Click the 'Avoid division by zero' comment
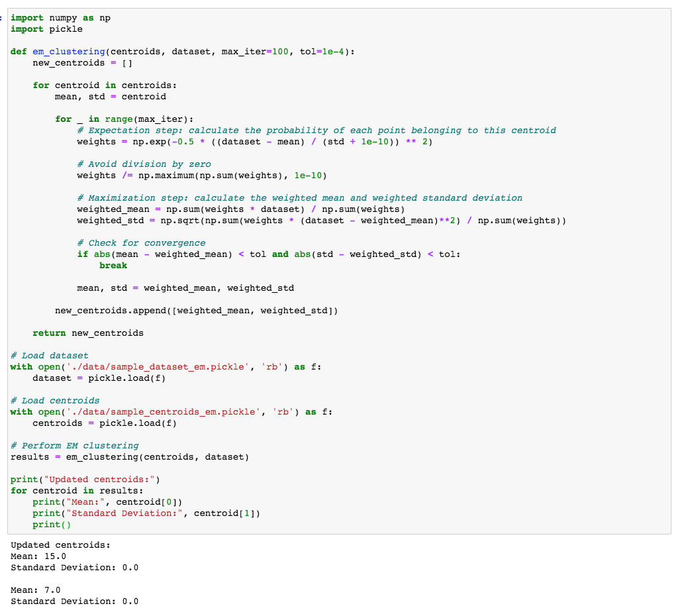Image resolution: width=682 pixels, height=616 pixels. coord(144,164)
